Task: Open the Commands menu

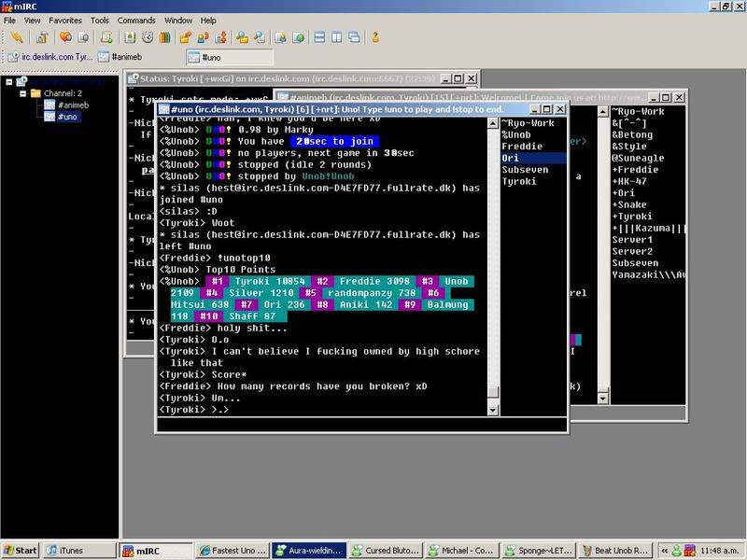Action: pyautogui.click(x=136, y=21)
